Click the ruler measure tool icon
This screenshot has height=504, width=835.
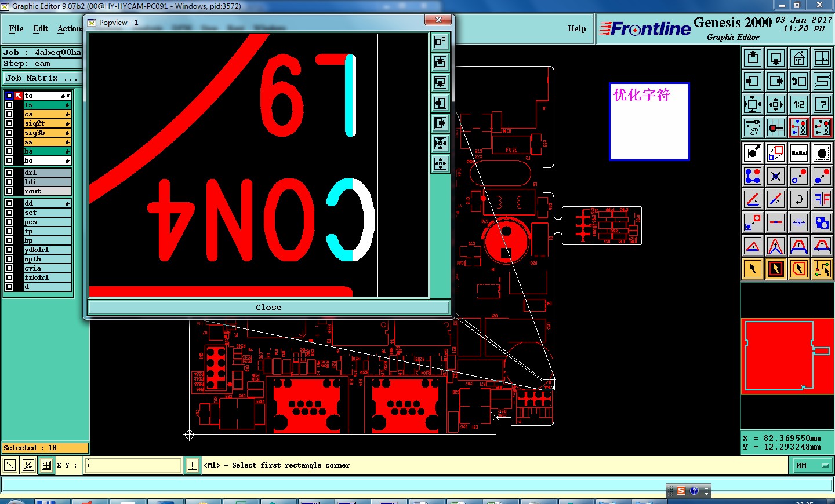click(x=799, y=153)
